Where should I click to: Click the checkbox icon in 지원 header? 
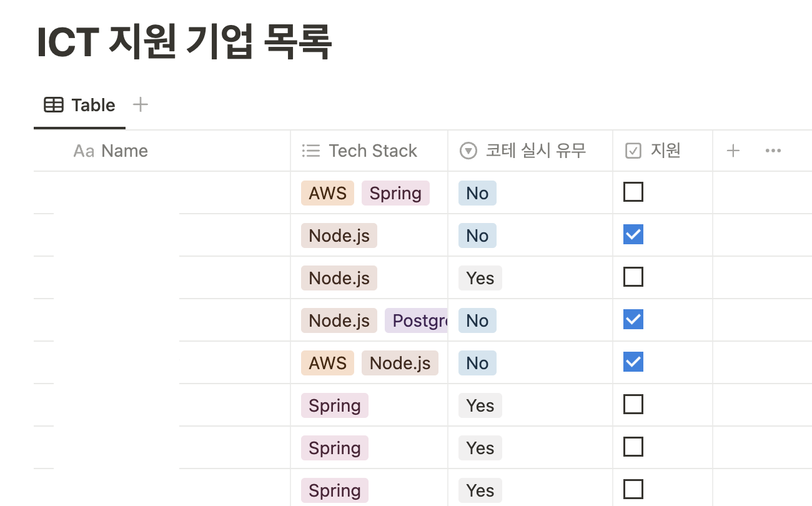[633, 151]
